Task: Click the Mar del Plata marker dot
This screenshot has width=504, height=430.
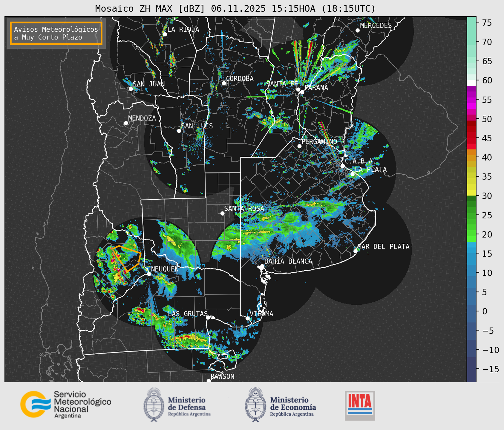Action: pyautogui.click(x=356, y=251)
